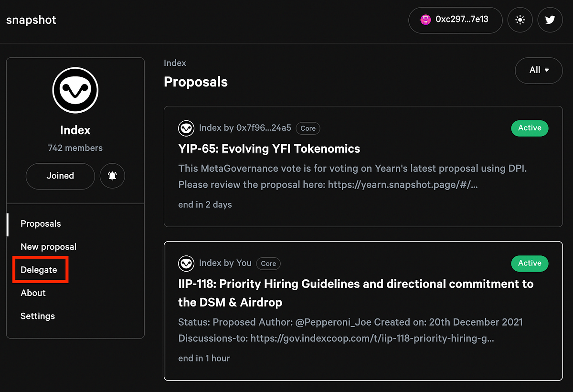The width and height of the screenshot is (573, 392).
Task: Click the pink wallet avatar icon
Action: [425, 20]
